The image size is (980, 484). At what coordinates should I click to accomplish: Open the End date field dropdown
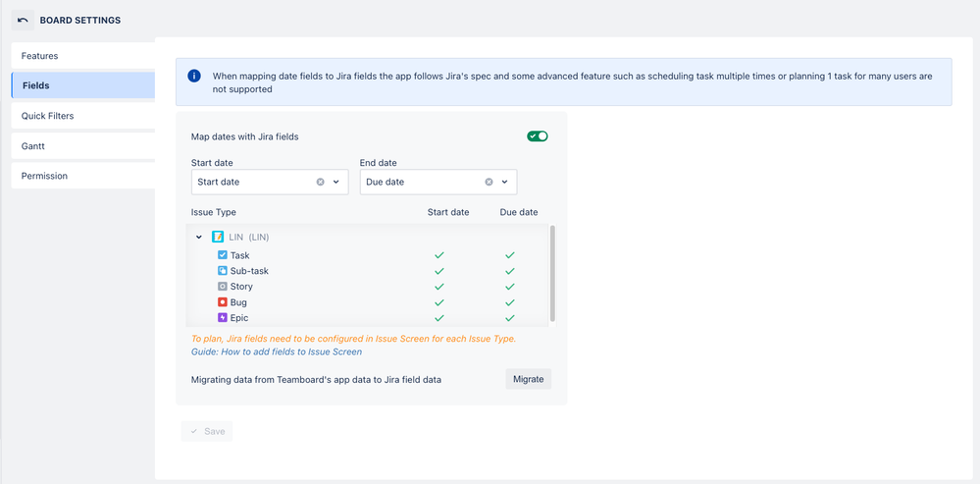(504, 182)
